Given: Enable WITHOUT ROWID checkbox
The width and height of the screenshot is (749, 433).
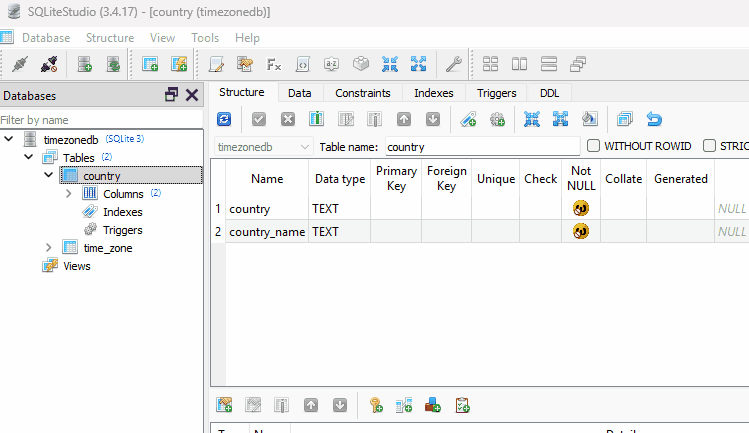Looking at the screenshot, I should [593, 146].
